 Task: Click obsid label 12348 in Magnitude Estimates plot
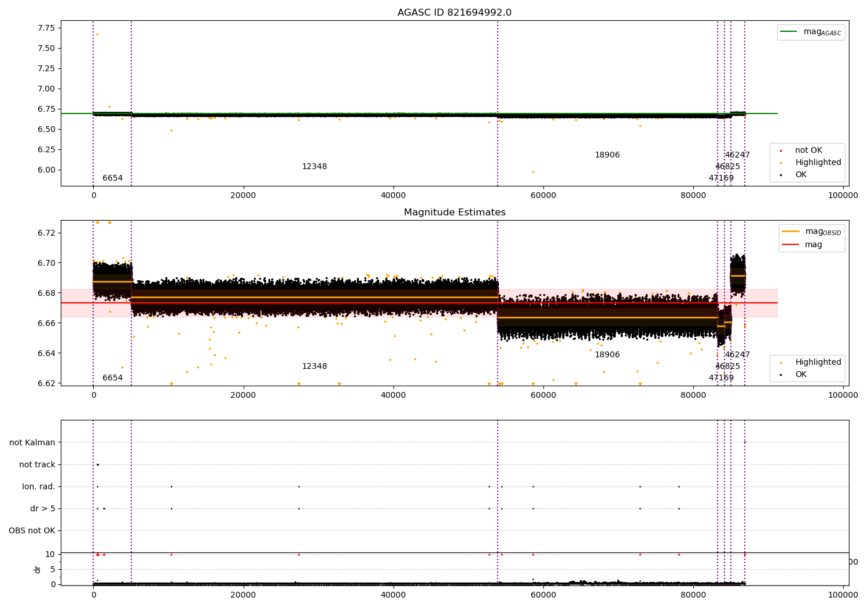tap(314, 367)
